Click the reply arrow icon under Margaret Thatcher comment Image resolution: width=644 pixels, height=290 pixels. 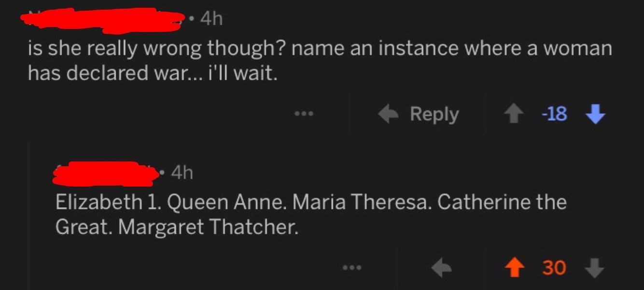(x=442, y=267)
